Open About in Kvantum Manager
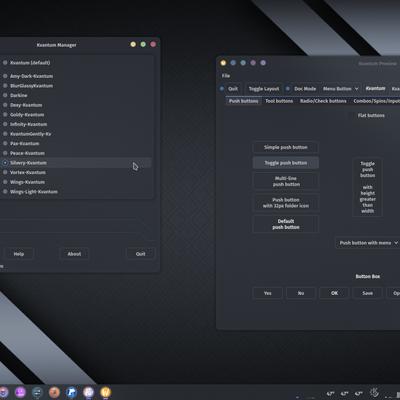This screenshot has width=400, height=400. click(74, 254)
